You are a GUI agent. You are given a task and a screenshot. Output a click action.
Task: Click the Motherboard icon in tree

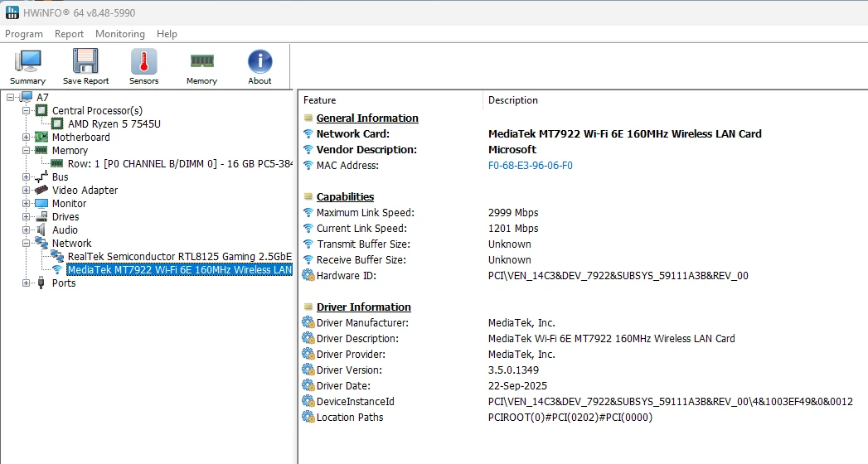click(x=41, y=138)
